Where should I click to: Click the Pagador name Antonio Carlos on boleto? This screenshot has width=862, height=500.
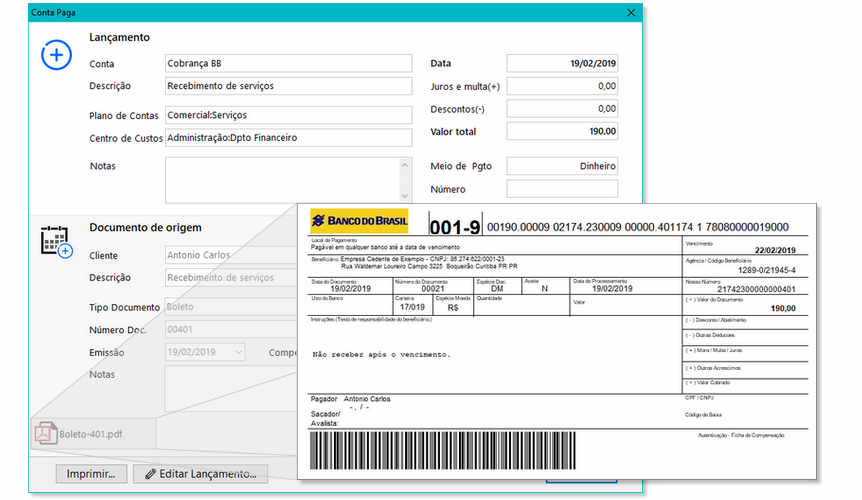pyautogui.click(x=367, y=399)
